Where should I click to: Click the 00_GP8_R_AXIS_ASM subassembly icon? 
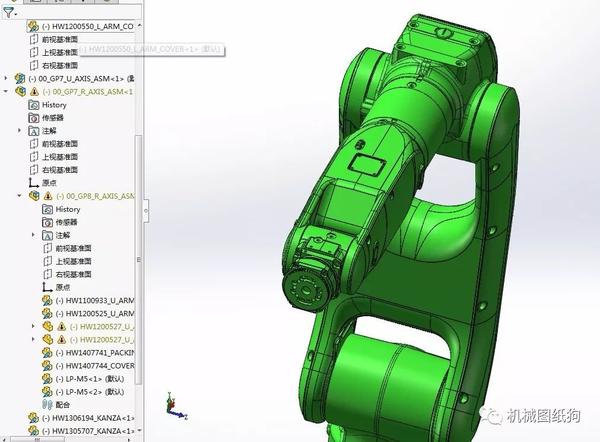(x=34, y=196)
